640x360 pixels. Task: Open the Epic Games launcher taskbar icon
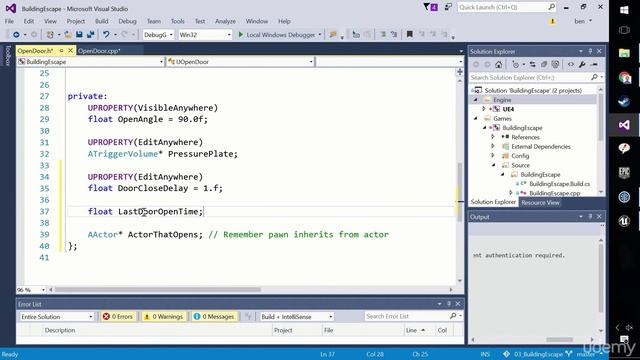[x=624, y=173]
